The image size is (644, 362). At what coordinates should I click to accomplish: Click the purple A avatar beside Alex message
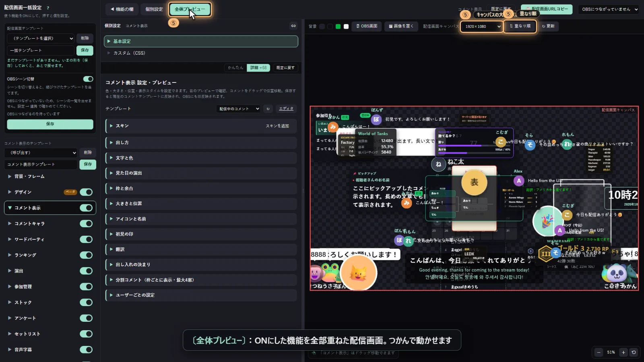click(519, 181)
